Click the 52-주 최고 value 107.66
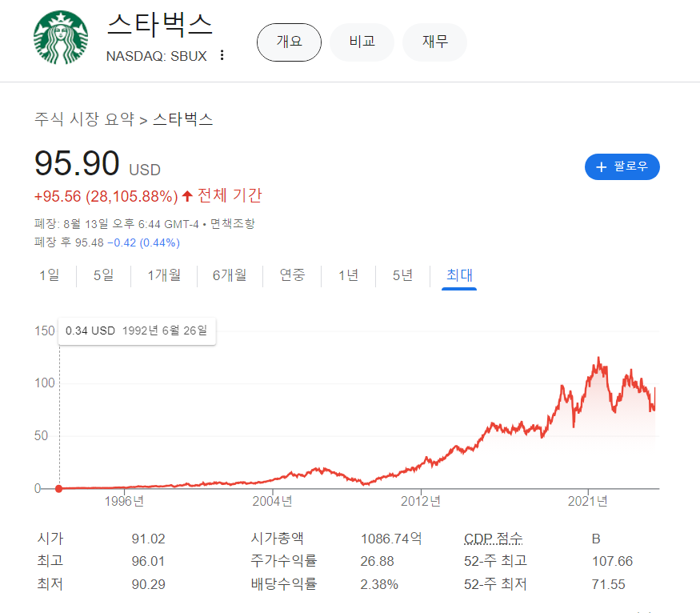The height and width of the screenshot is (613, 700). pyautogui.click(x=612, y=561)
